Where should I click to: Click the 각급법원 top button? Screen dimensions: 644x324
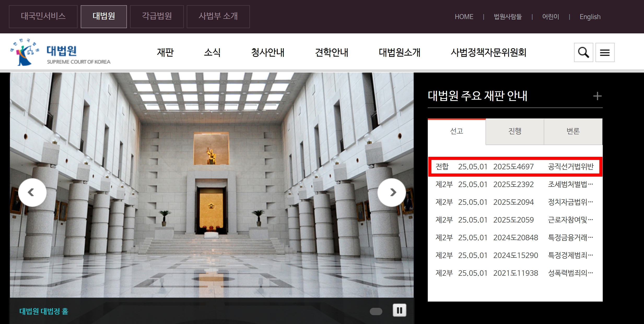(x=157, y=16)
